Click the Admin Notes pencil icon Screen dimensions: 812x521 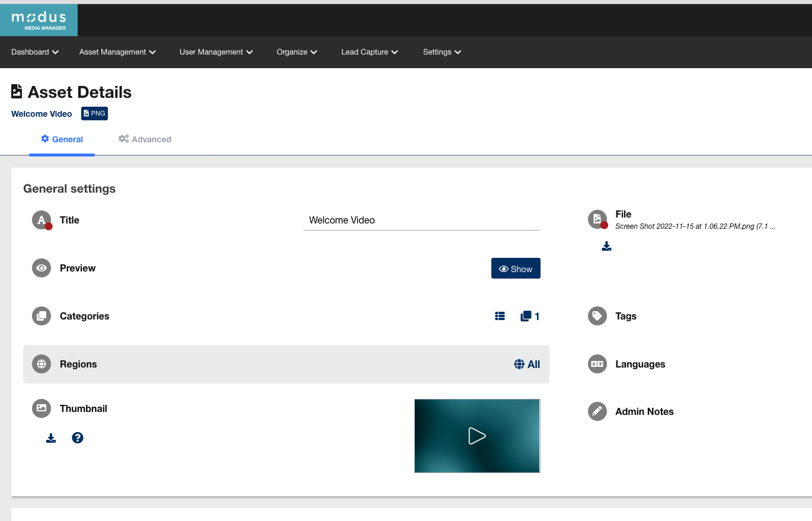tap(597, 411)
